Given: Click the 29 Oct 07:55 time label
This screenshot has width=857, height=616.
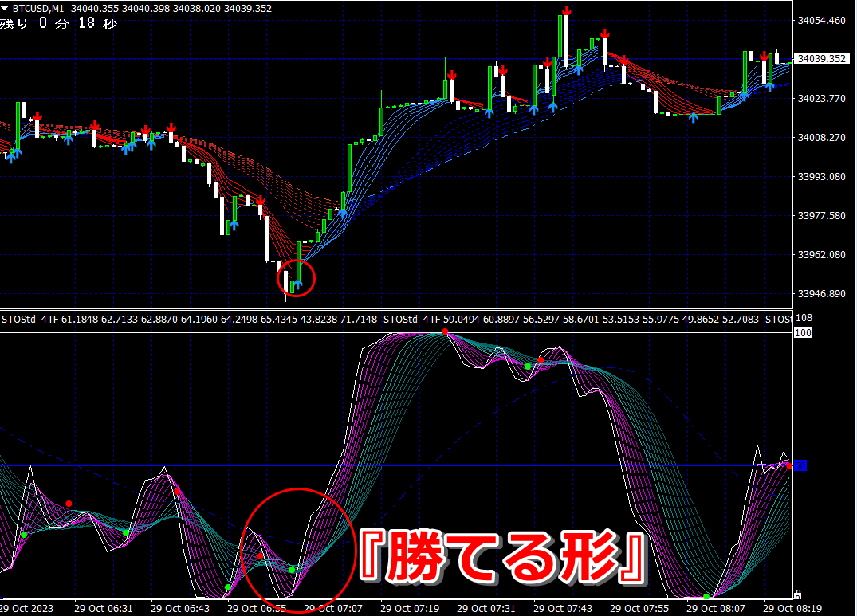Looking at the screenshot, I should click(x=639, y=608).
